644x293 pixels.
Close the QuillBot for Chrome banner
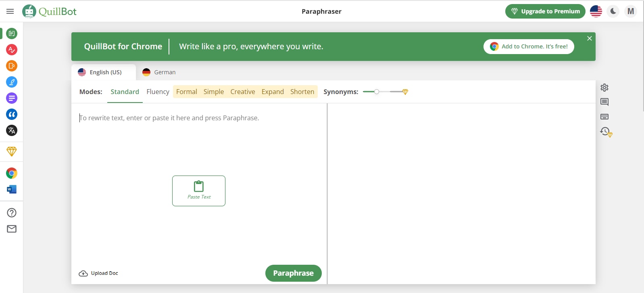(590, 38)
